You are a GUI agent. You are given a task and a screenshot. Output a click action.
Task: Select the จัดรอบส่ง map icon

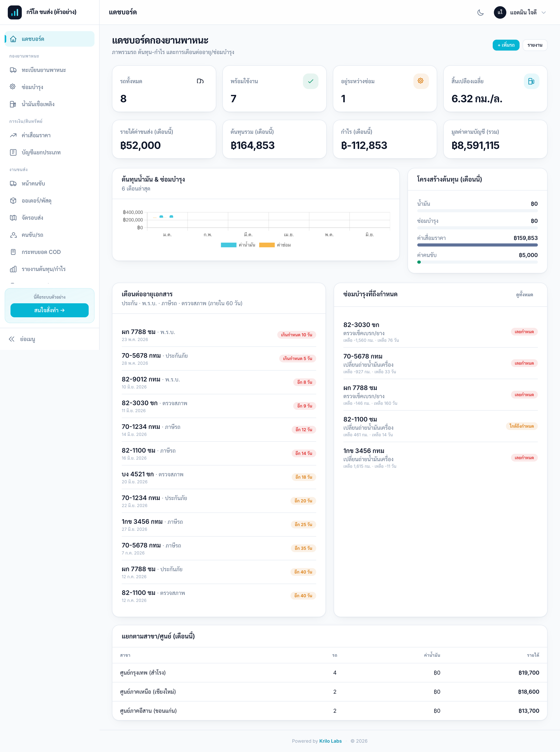13,218
